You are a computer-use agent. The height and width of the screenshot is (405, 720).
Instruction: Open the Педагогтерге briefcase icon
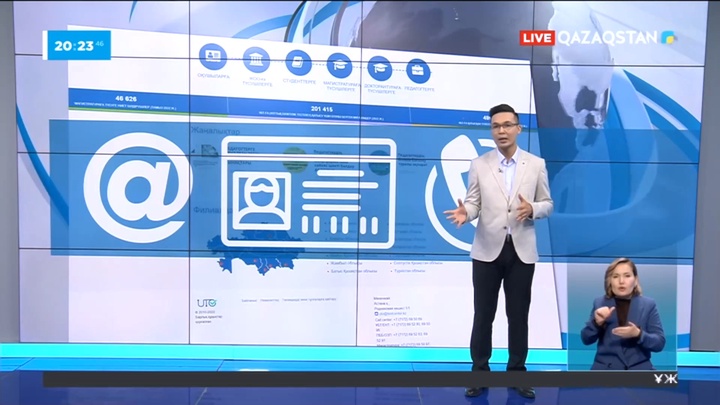click(x=418, y=71)
